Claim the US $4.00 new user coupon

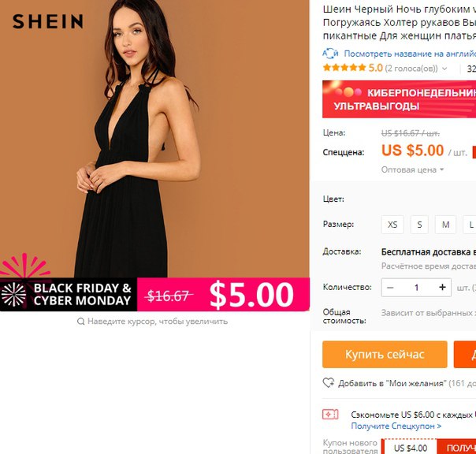[x=456, y=448]
